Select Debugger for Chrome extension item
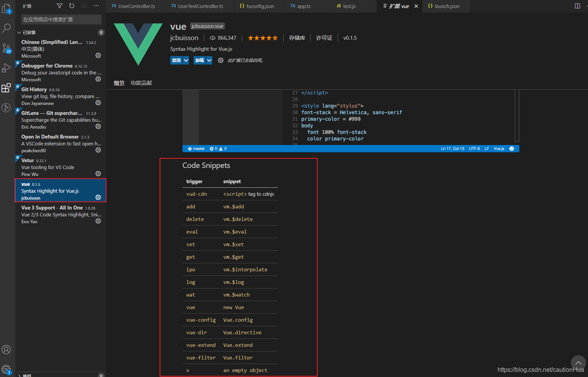Image resolution: width=588 pixels, height=377 pixels. (61, 72)
